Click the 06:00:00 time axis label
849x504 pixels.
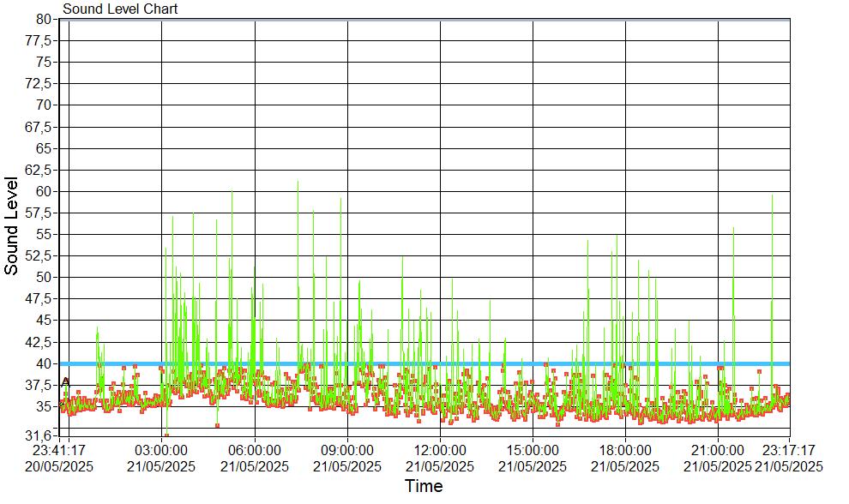tap(254, 451)
